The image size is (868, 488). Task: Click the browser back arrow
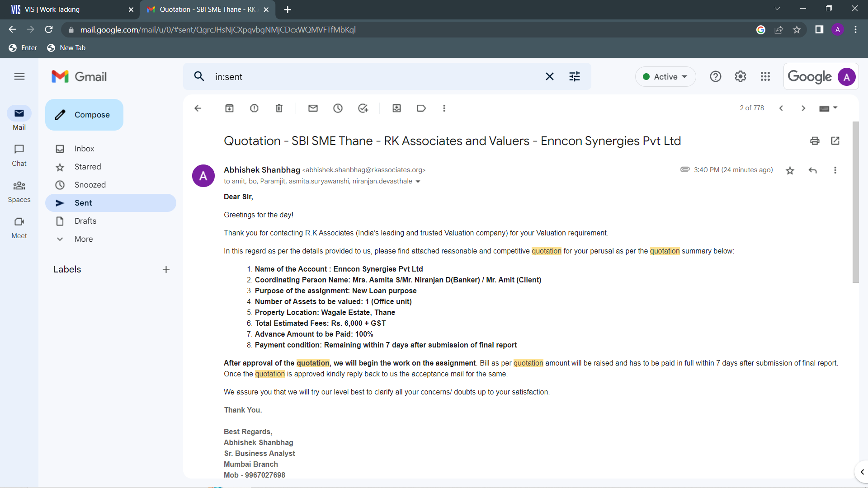click(12, 29)
